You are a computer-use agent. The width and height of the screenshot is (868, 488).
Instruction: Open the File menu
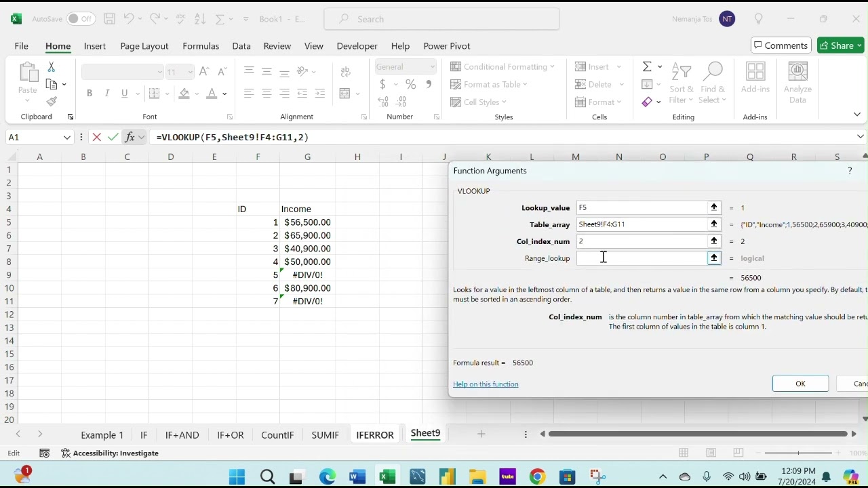(x=22, y=46)
